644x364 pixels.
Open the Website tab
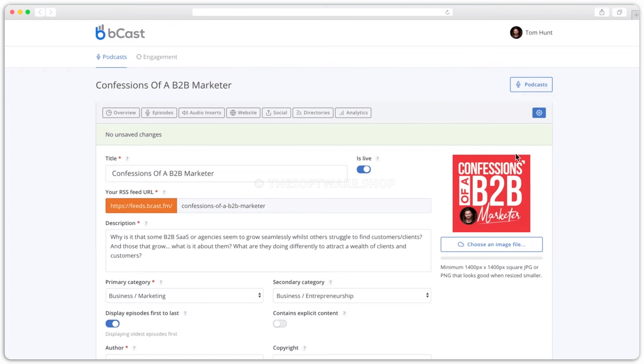[243, 113]
